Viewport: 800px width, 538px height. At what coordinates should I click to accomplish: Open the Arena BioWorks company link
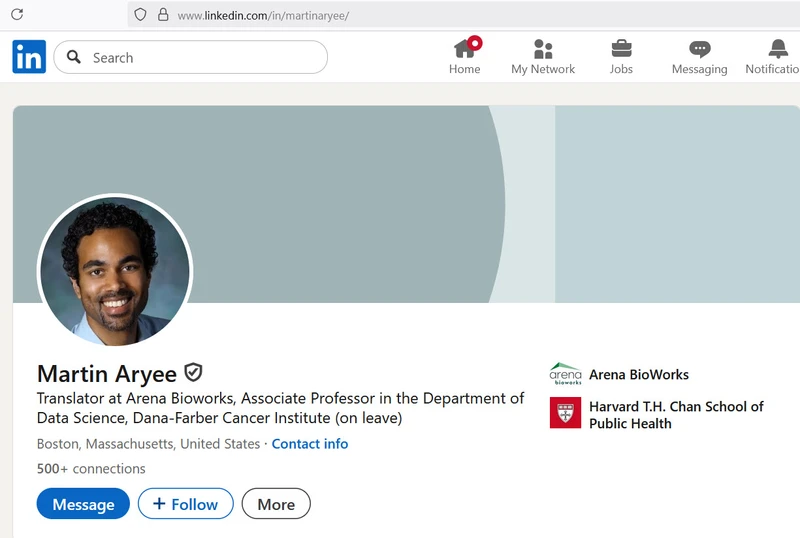click(x=639, y=374)
